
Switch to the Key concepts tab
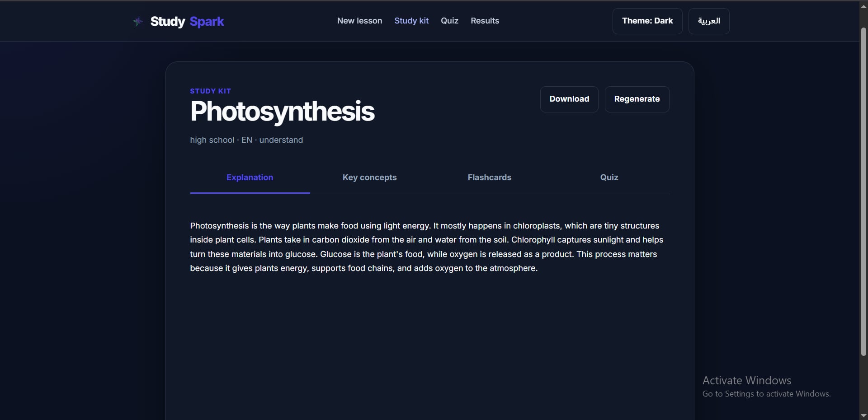[x=370, y=177]
